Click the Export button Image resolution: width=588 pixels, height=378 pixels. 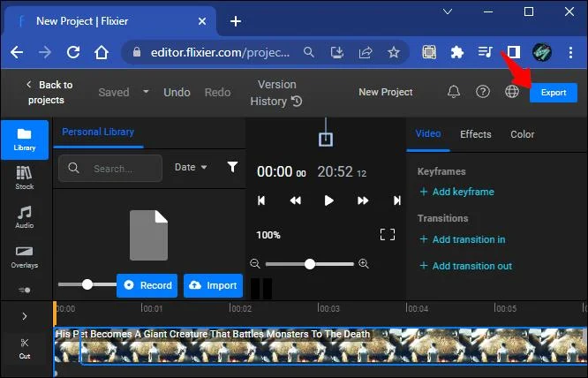[x=553, y=93]
